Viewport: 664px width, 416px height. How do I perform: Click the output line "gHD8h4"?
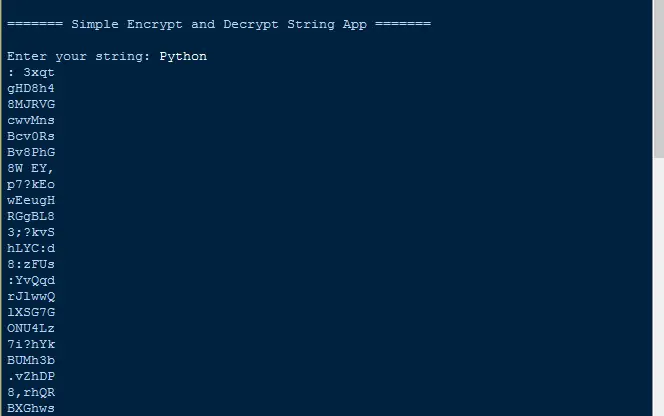click(x=31, y=88)
